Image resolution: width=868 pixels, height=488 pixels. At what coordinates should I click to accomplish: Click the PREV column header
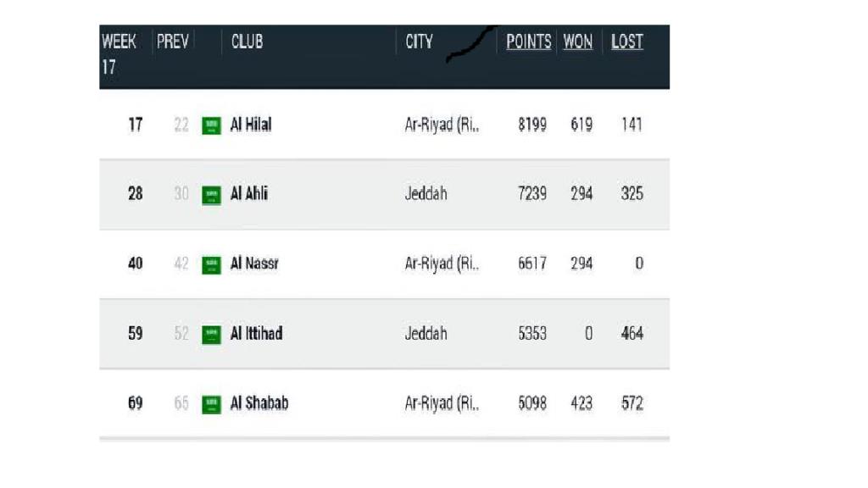(172, 42)
